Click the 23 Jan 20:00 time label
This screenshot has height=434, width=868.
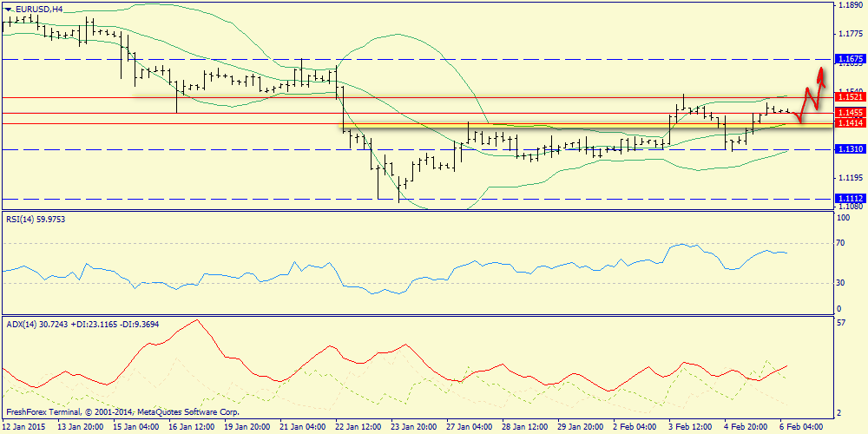413,427
